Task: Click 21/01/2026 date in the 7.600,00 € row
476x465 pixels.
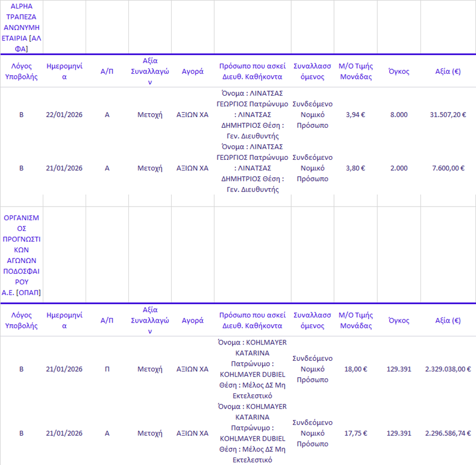Action: coord(64,168)
